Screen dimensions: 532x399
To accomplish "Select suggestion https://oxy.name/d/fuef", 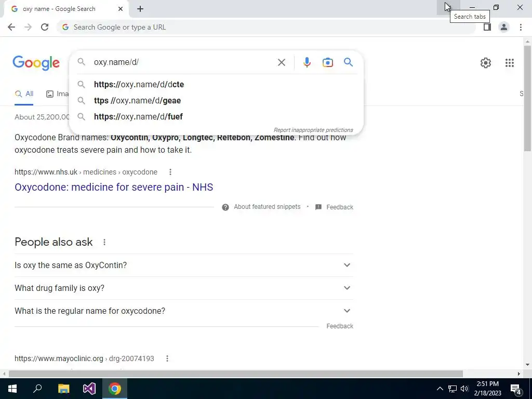I will pos(216,117).
